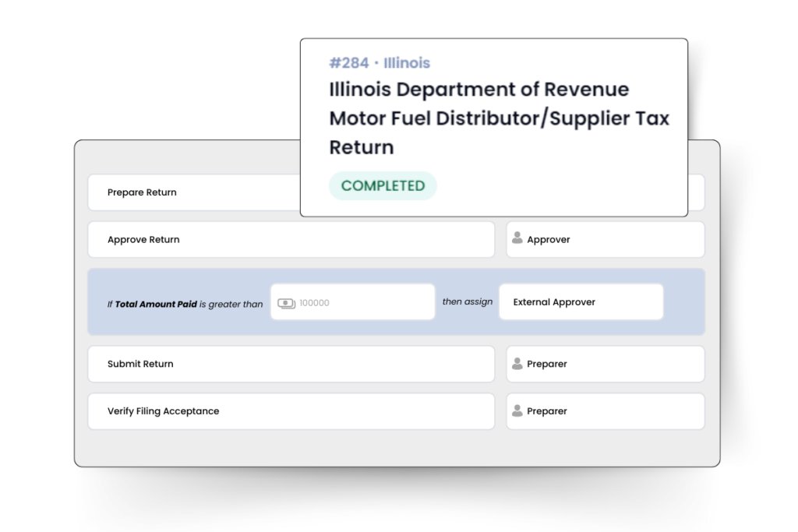
Task: Click the money icon in amount field
Action: (x=286, y=302)
